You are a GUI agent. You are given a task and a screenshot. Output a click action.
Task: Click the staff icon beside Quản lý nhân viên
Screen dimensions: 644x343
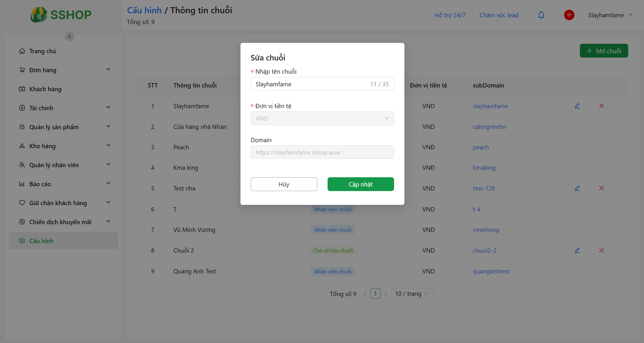pos(22,165)
